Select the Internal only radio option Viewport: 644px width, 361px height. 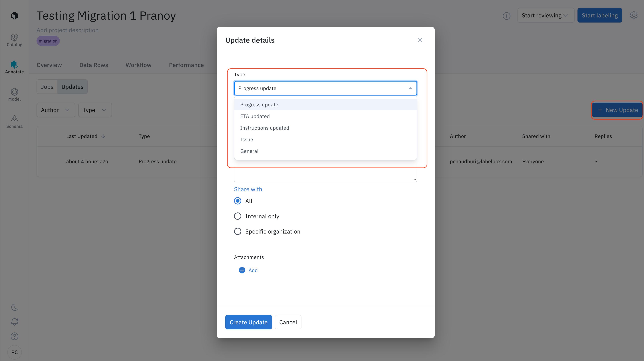coord(238,216)
